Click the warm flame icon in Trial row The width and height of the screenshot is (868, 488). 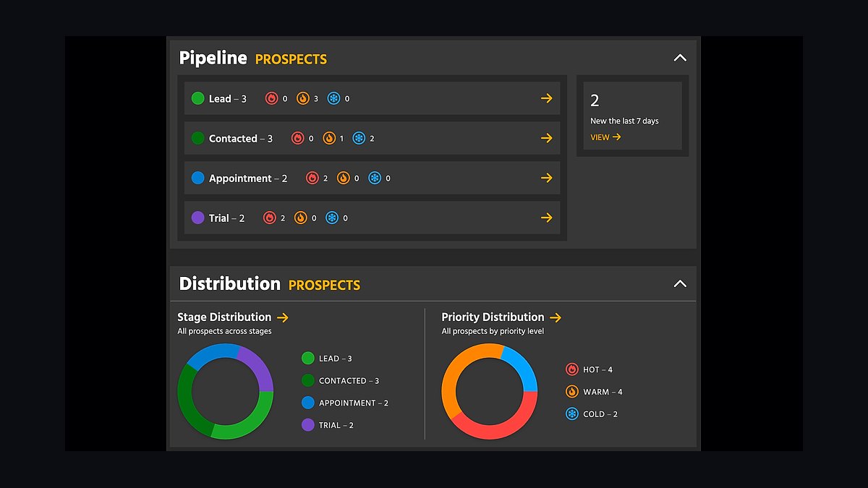(x=301, y=218)
